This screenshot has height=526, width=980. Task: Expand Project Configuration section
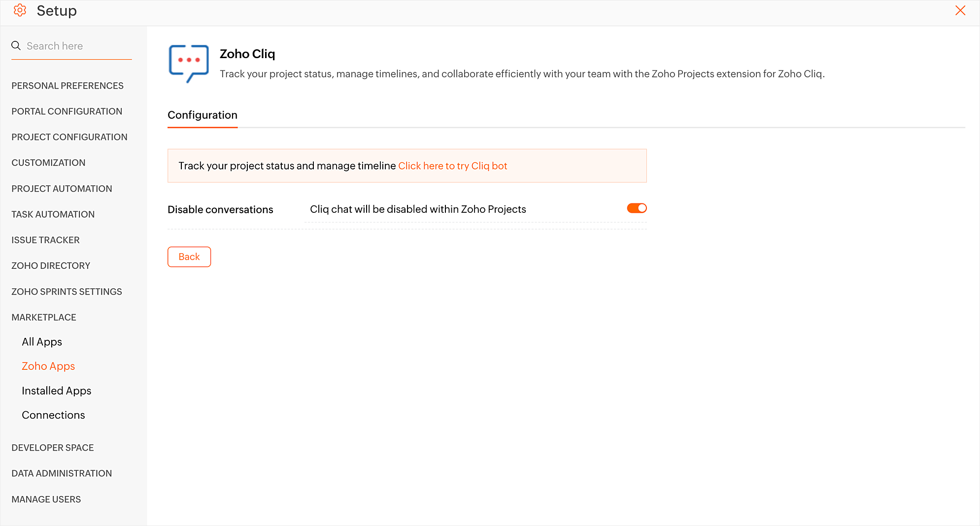click(69, 137)
